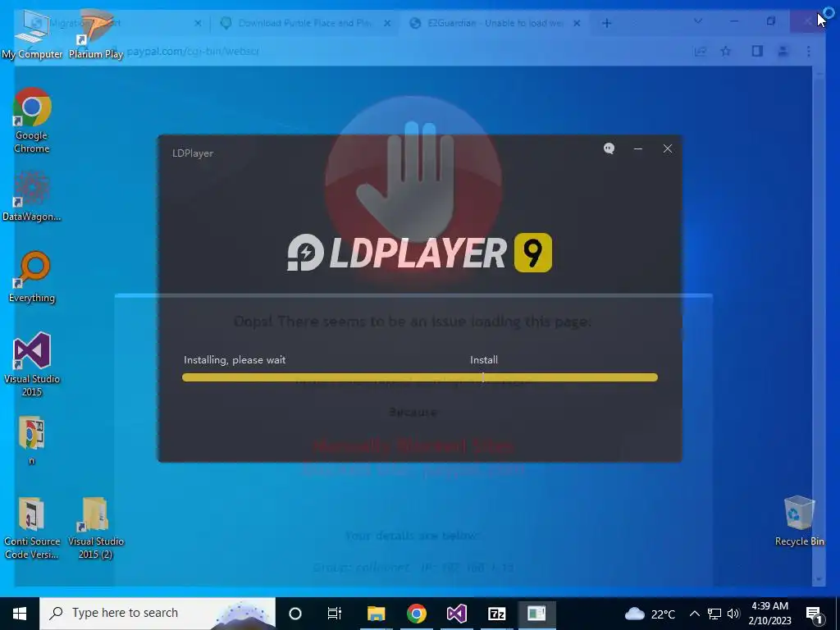Open the Everything search desktop shortcut
840x630 pixels.
coord(32,277)
